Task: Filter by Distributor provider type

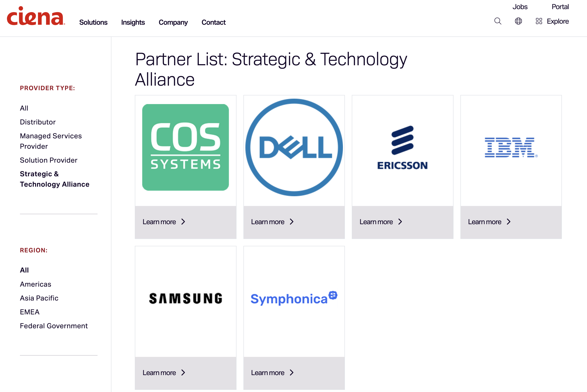Action: pos(38,122)
